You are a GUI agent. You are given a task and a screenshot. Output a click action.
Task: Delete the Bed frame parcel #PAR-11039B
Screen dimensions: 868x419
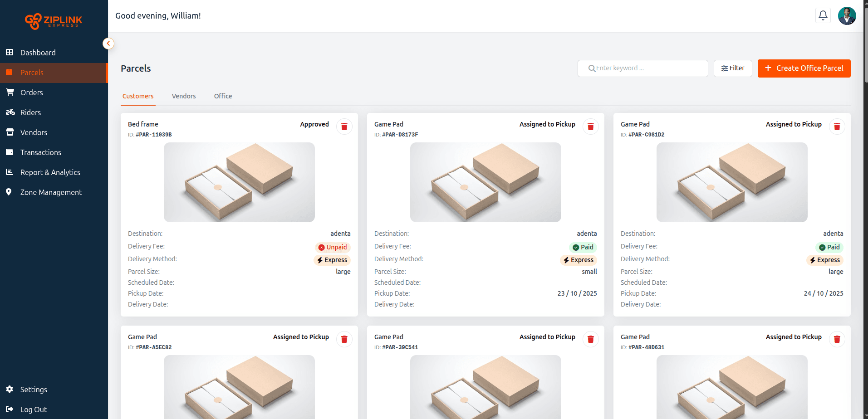(344, 127)
